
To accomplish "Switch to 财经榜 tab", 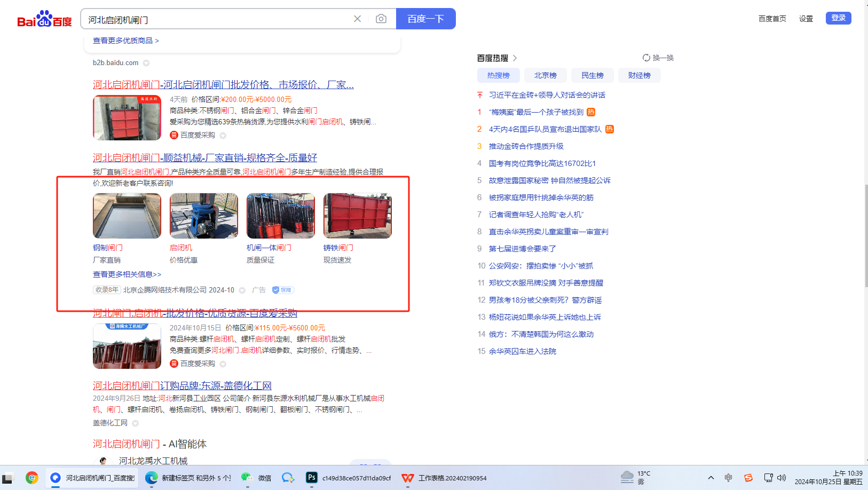I will [639, 75].
